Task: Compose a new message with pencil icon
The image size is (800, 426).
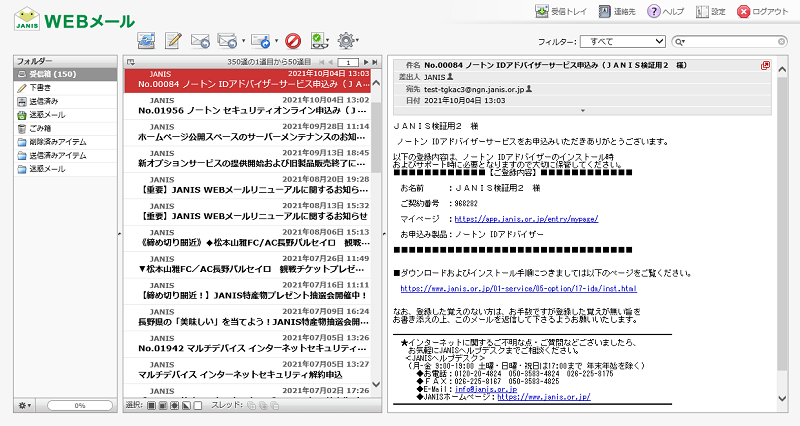Action: [x=173, y=41]
